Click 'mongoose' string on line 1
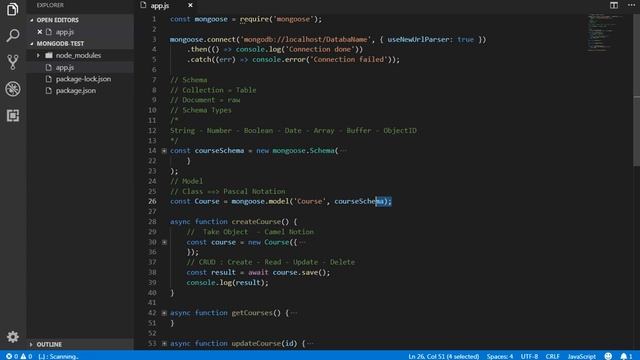 [x=293, y=19]
